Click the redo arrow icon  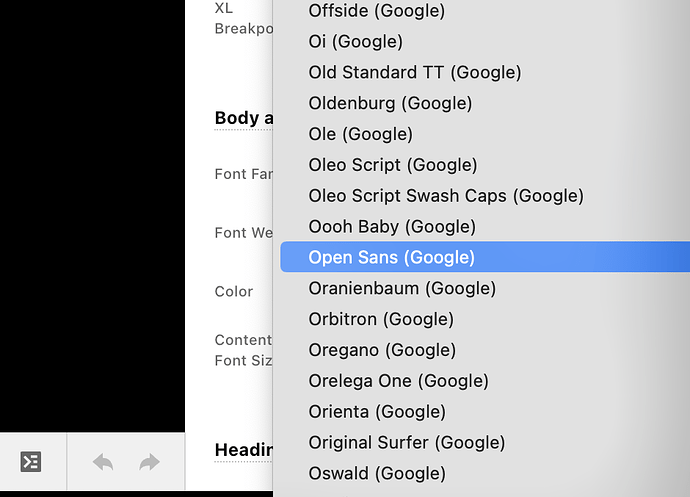(x=149, y=462)
